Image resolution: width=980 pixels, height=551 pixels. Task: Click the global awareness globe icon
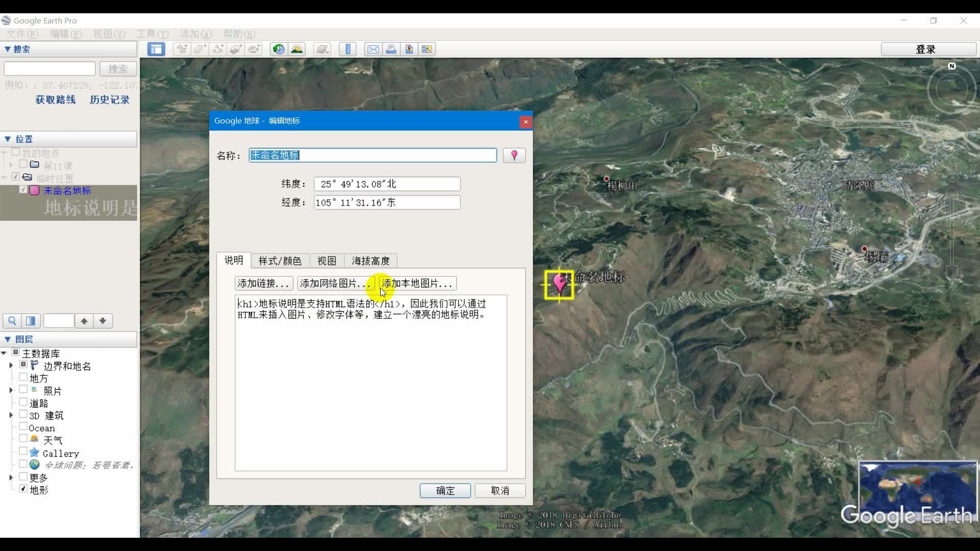coord(34,465)
